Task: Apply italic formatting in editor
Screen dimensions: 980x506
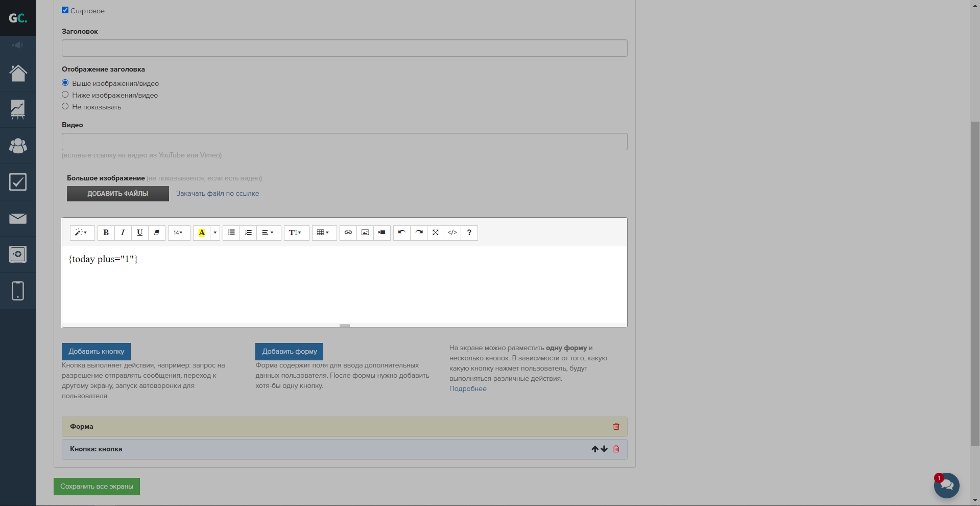Action: pos(123,233)
